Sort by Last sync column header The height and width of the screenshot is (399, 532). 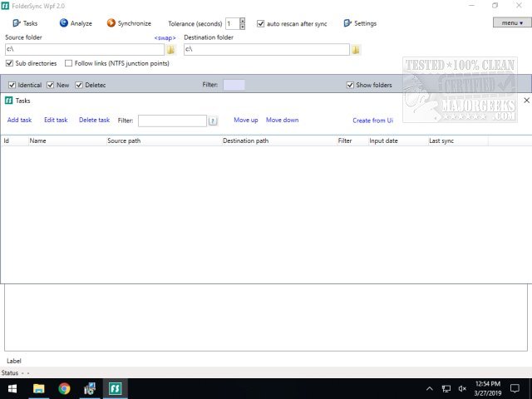click(458, 140)
